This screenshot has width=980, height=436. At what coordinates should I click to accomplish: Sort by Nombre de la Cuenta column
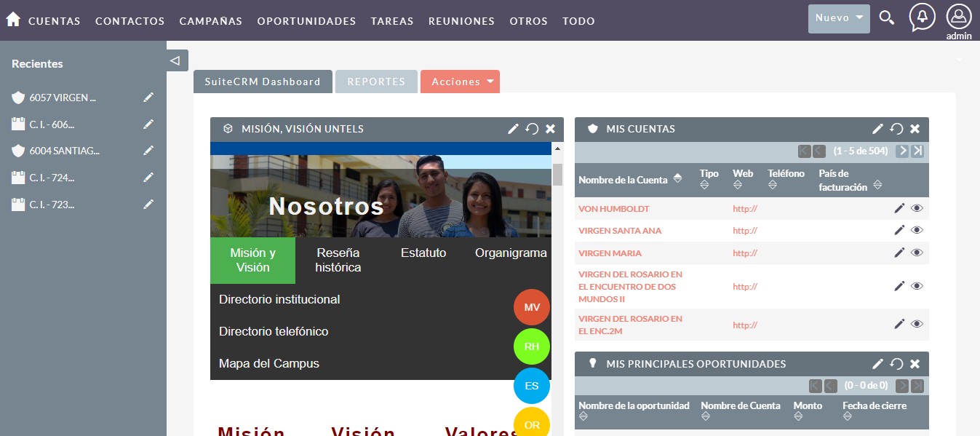678,178
